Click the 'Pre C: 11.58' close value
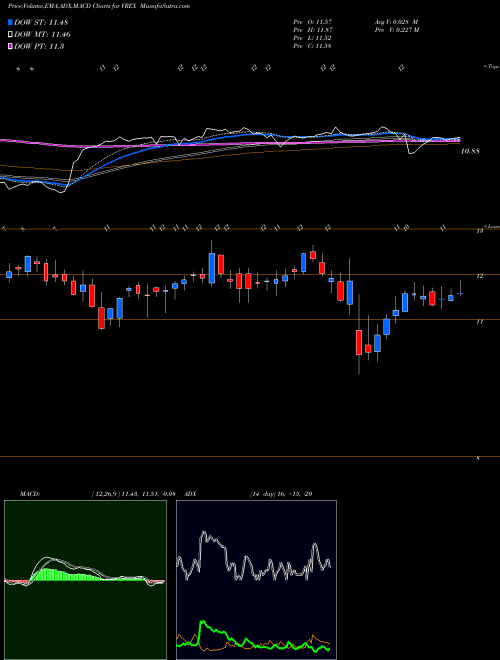 313,46
